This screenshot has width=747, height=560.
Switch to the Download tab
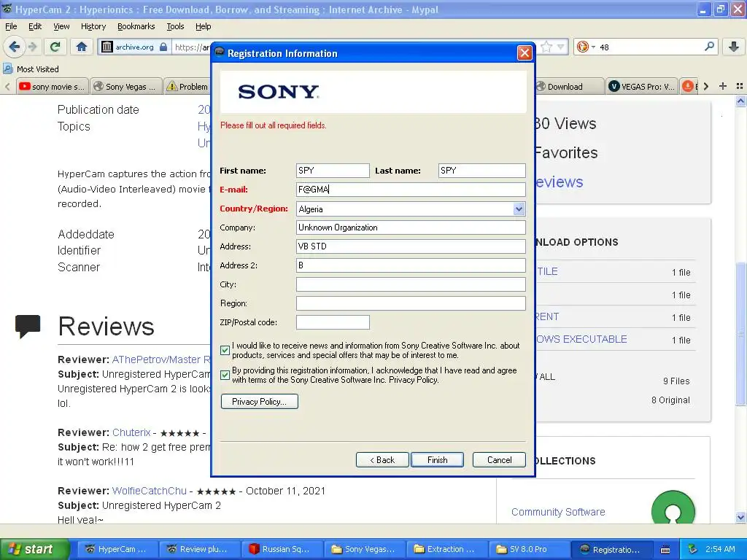point(569,86)
